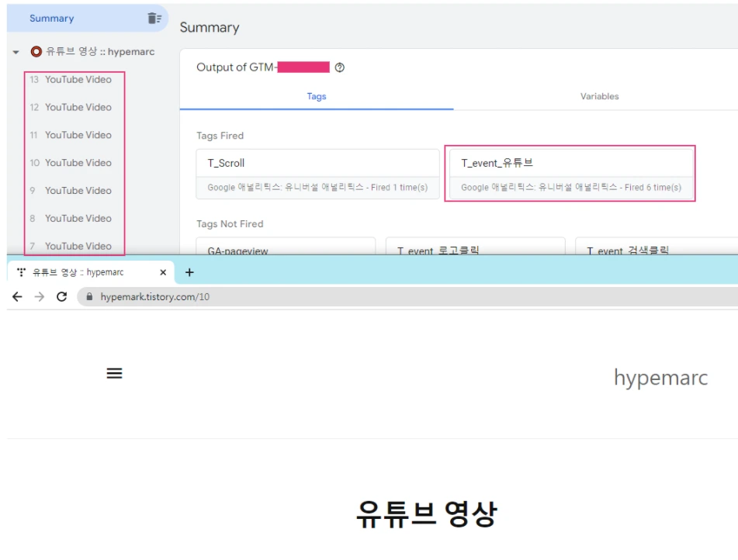Open a new browser tab
Viewport: 738px width, 560px height.
(189, 272)
